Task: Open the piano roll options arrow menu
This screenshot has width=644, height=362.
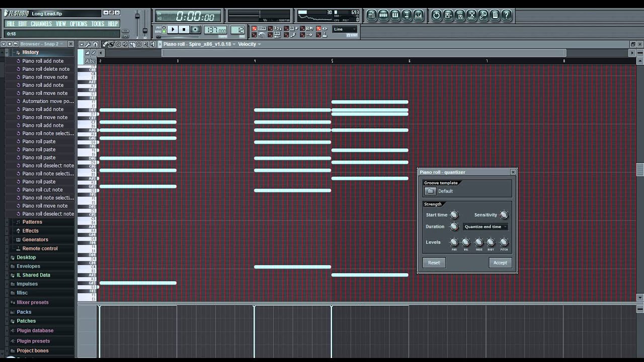Action: (82, 44)
